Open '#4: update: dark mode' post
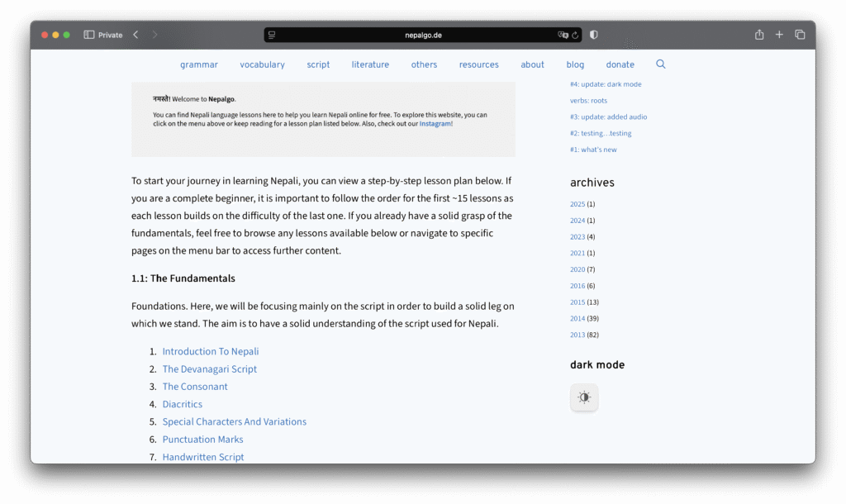The width and height of the screenshot is (846, 504). click(606, 84)
